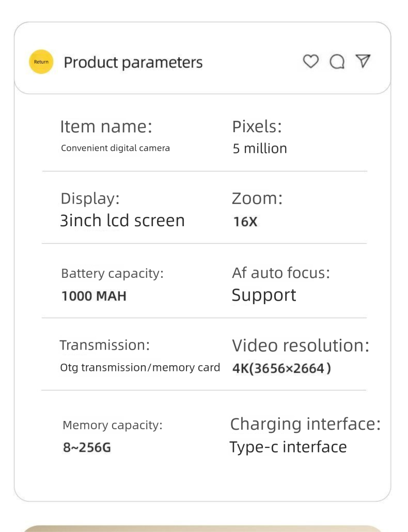Click the Support auto focus value
The image size is (408, 532).
click(x=264, y=295)
